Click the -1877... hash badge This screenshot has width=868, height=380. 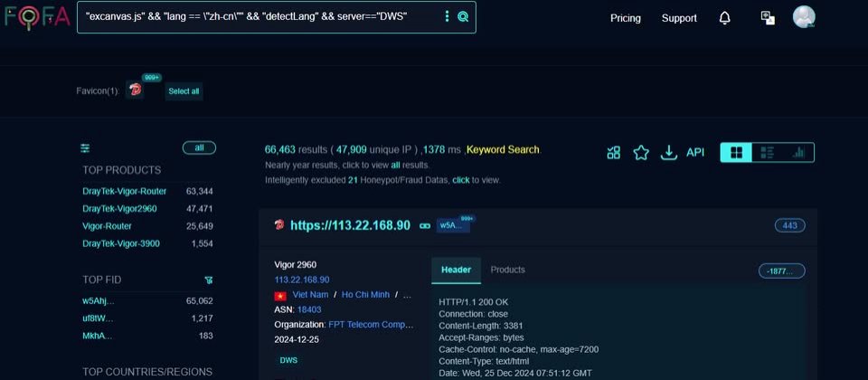point(781,271)
